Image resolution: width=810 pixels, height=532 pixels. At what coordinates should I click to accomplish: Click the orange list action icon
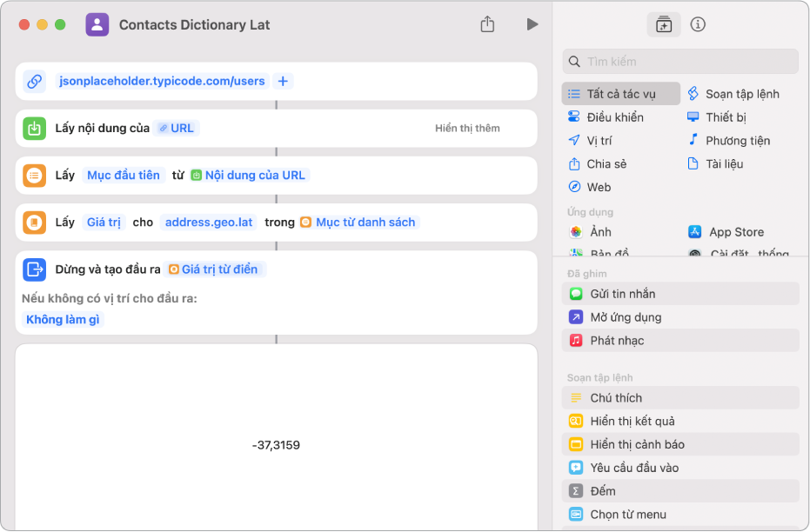(x=35, y=176)
